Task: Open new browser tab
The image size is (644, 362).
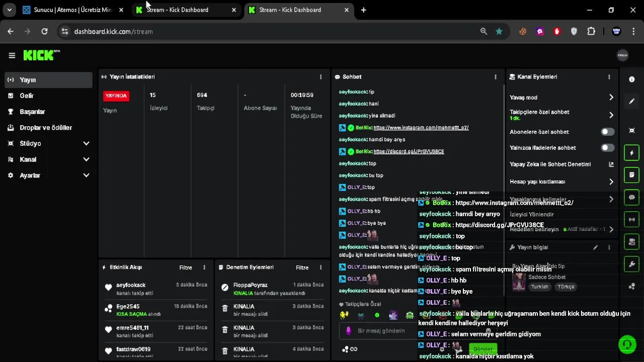Action: click(364, 10)
